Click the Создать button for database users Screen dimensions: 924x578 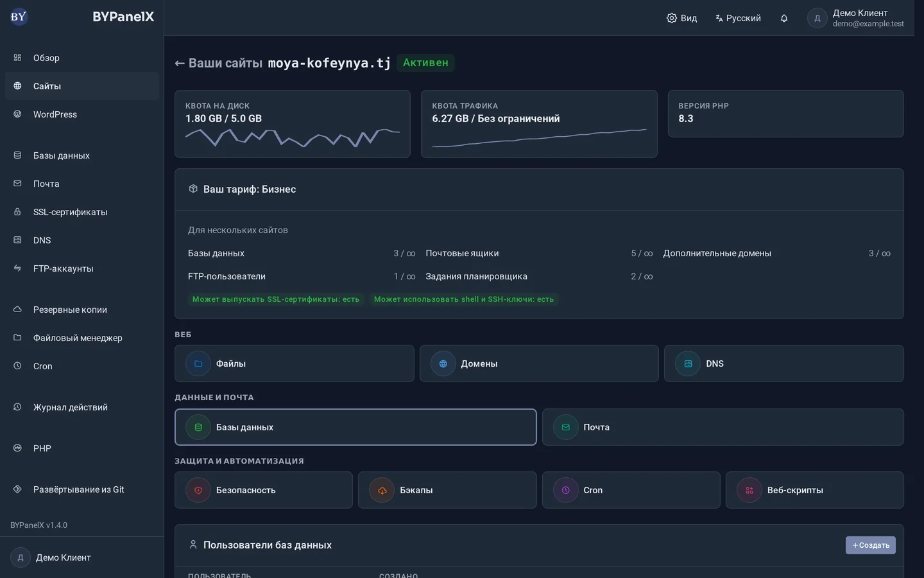(x=871, y=545)
